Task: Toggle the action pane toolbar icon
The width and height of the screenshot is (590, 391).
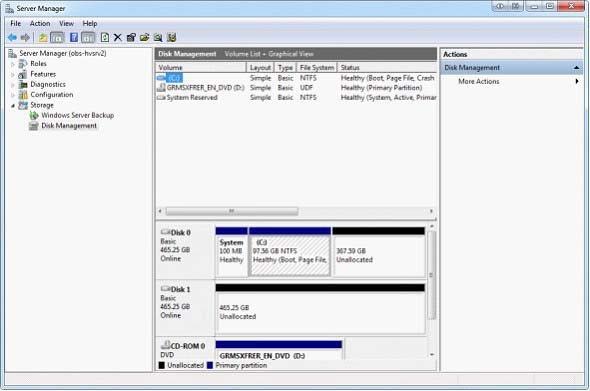Action: [x=88, y=38]
